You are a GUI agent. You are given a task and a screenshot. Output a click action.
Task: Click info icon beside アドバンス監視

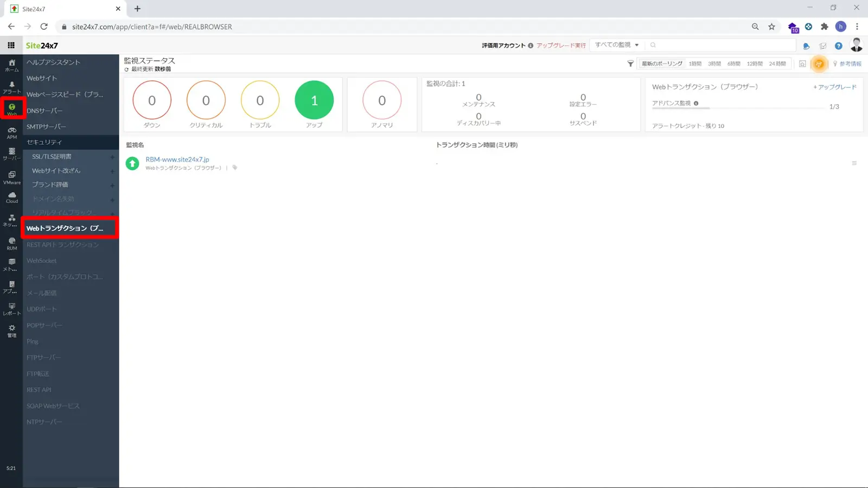click(696, 103)
